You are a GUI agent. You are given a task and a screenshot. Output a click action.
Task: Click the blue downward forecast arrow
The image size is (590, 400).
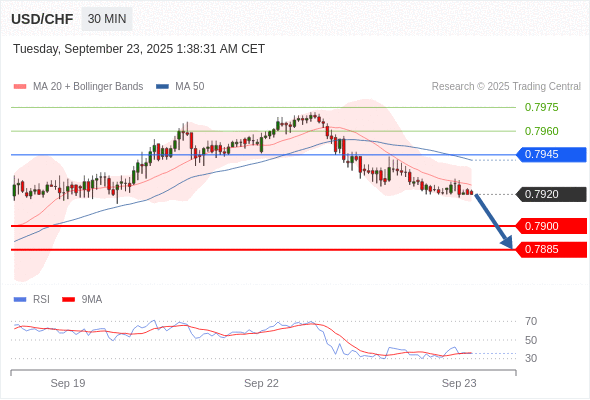[x=494, y=221]
